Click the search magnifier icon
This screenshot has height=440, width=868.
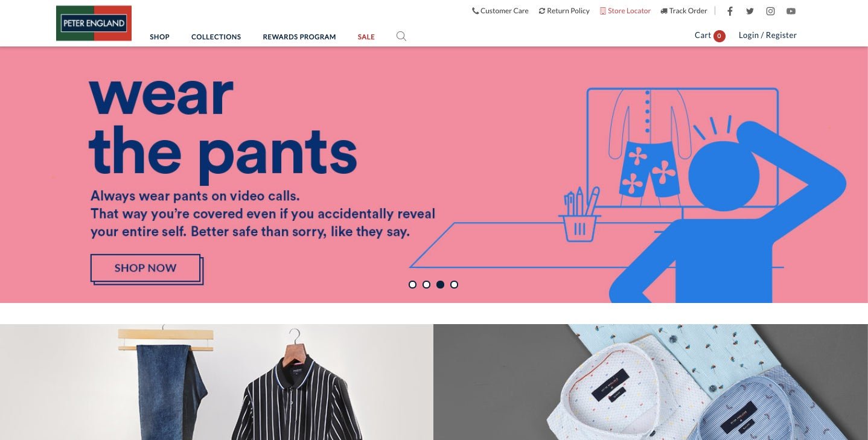401,36
